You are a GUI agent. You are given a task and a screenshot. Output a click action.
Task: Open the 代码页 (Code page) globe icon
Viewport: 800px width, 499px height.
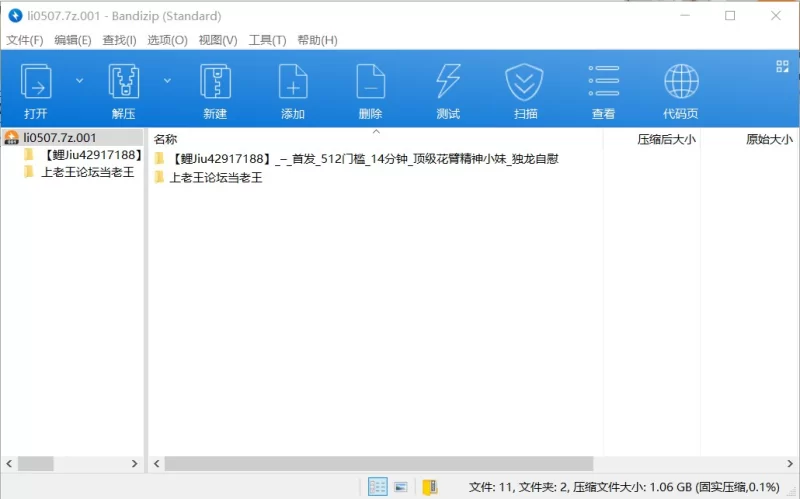[681, 88]
